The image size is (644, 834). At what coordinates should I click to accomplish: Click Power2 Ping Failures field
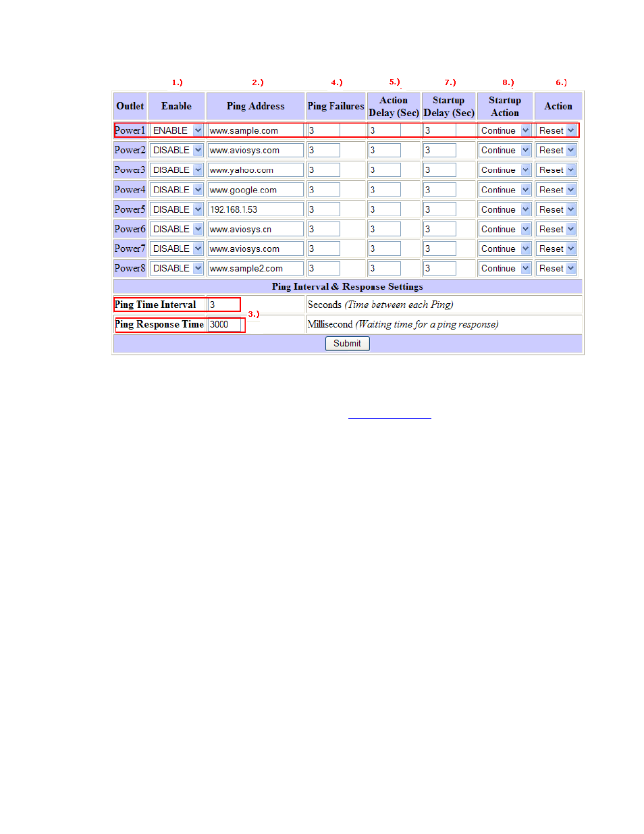pos(324,150)
